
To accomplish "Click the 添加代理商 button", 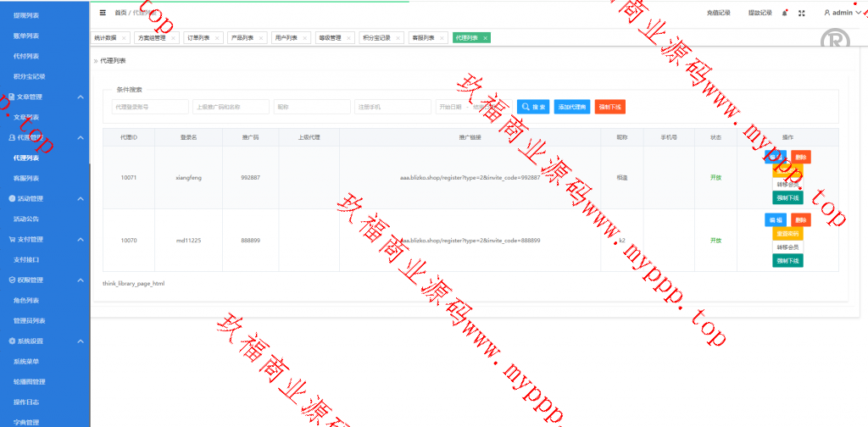I will coord(571,107).
